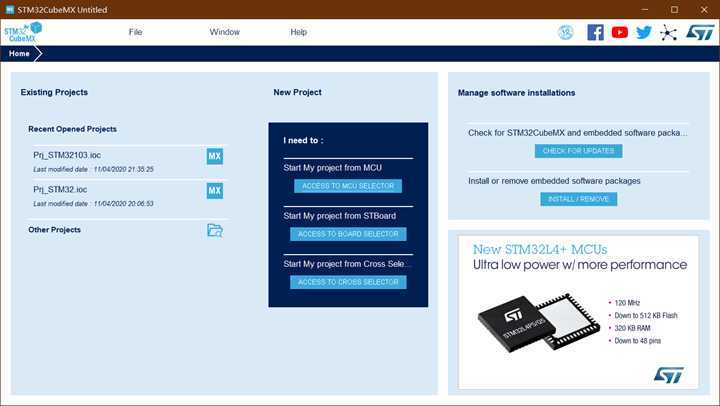The image size is (720, 406).
Task: Click ACCESS TO BOARD SELECTOR button
Action: pyautogui.click(x=348, y=234)
